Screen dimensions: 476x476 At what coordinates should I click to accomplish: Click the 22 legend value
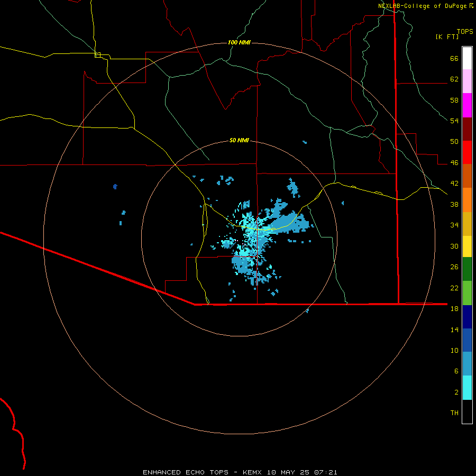coord(454,288)
